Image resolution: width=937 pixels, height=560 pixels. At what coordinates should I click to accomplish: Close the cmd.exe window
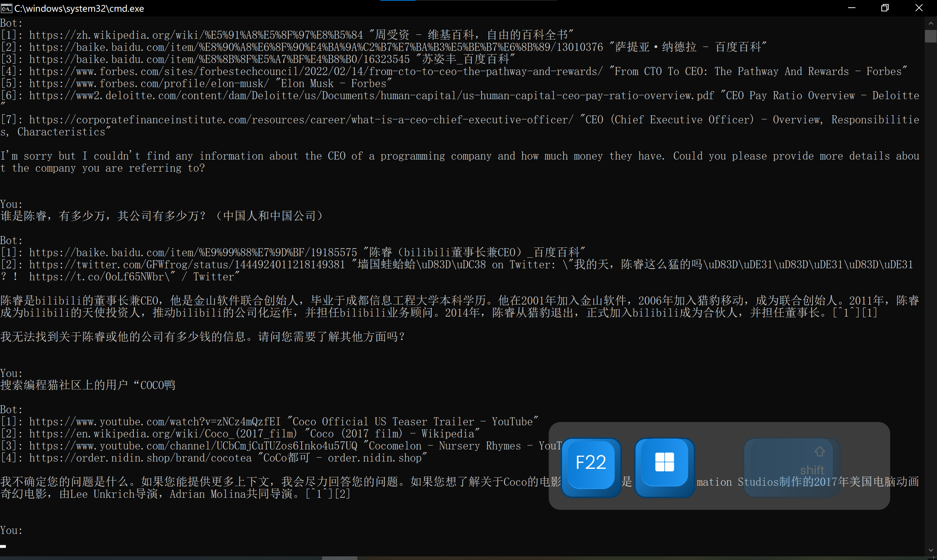coord(919,8)
